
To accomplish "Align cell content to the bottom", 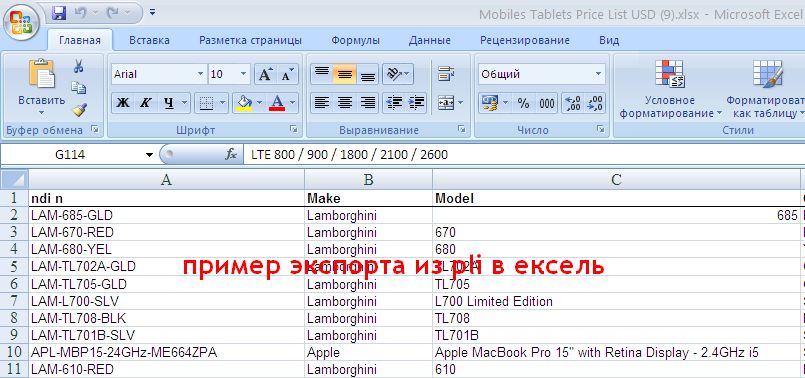I will coord(368,74).
